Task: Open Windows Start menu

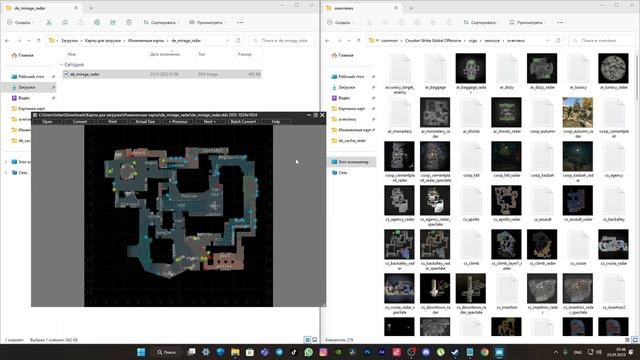Action: (141, 352)
